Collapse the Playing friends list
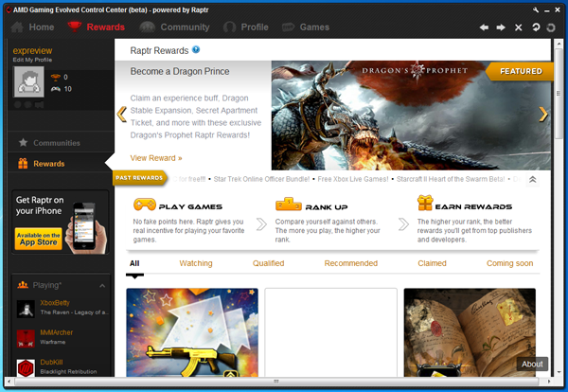This screenshot has width=568, height=392. coord(102,285)
